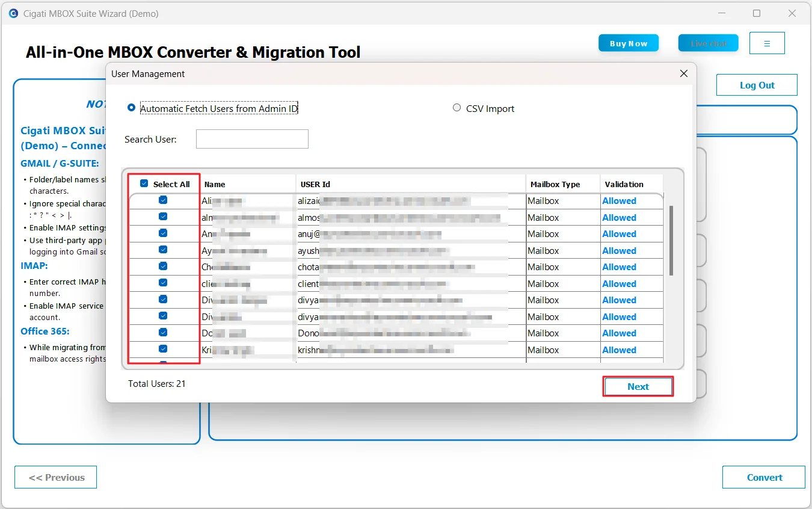Click Next in User Management dialog
Screen dimensions: 812x509
click(638, 387)
